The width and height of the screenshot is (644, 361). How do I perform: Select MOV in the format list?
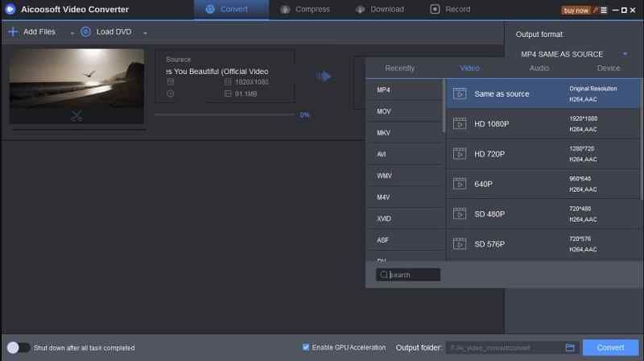[x=404, y=111]
